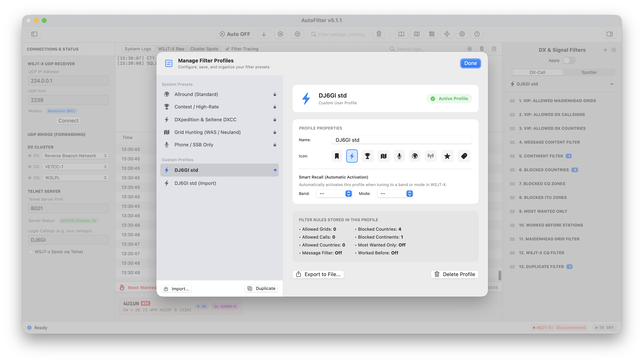Uncheck the Filter Tracing checkbox
Image resolution: width=644 pixels, height=363 pixels.
click(x=227, y=49)
